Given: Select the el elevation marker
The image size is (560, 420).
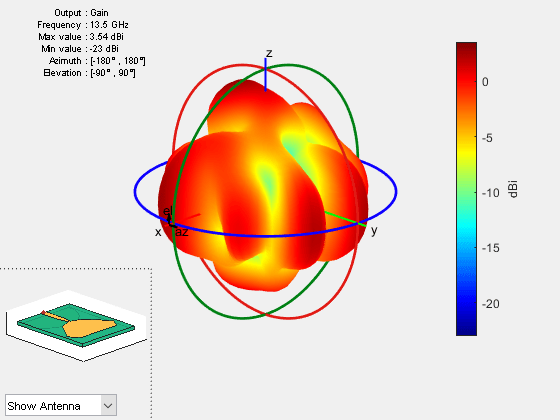Looking at the screenshot, I should click(168, 211).
